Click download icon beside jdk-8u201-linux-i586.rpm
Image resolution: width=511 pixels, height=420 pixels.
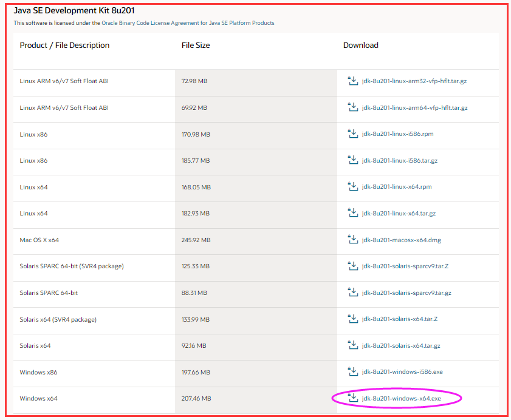[x=352, y=134]
